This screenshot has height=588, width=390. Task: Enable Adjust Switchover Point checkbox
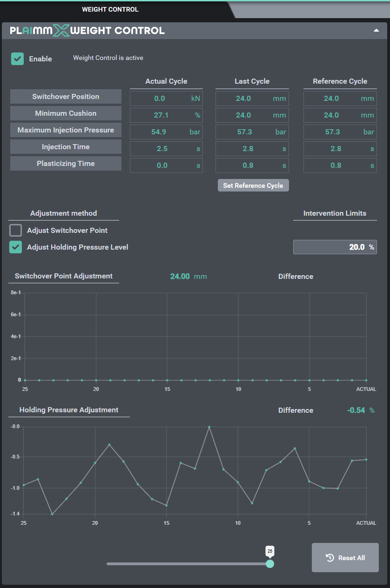(x=16, y=231)
